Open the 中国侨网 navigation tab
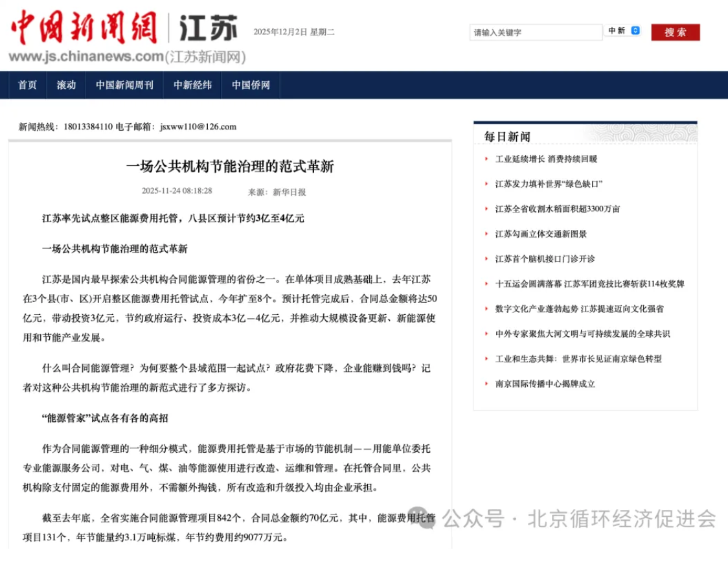This screenshot has height=561, width=728. point(251,85)
